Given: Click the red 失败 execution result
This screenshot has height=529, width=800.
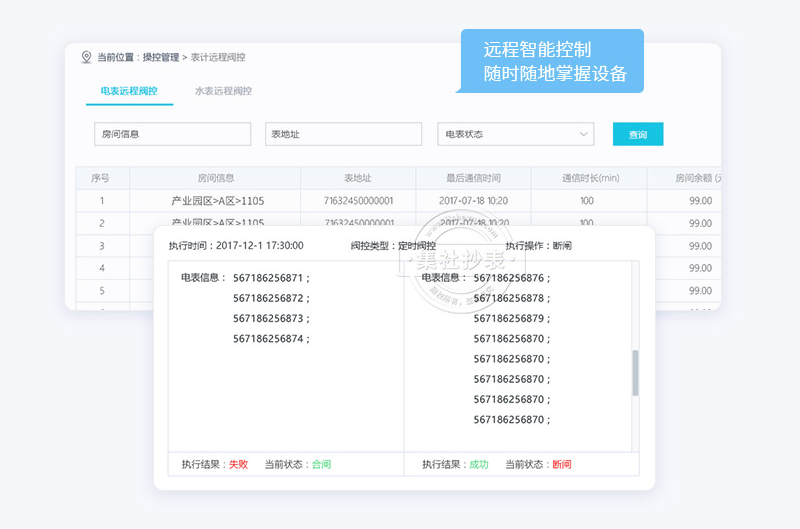Looking at the screenshot, I should (x=238, y=465).
